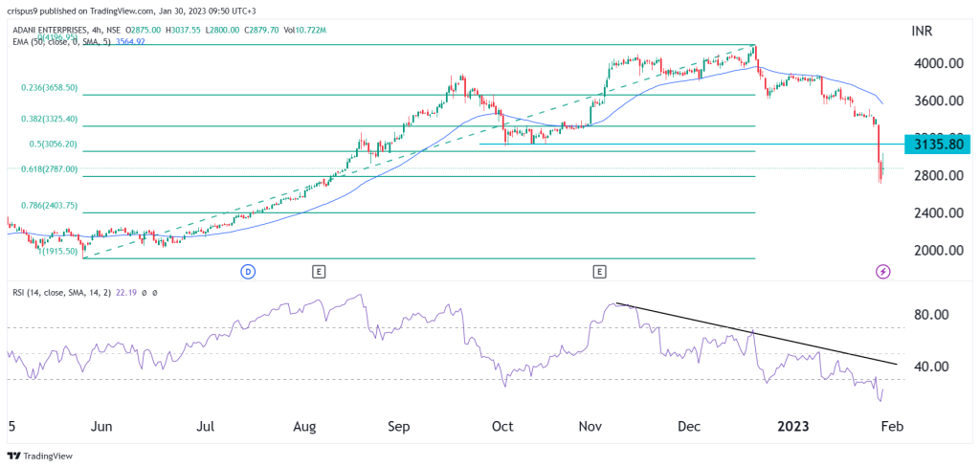980x468 pixels.
Task: Click the Jun label on time axis
Action: (x=101, y=427)
